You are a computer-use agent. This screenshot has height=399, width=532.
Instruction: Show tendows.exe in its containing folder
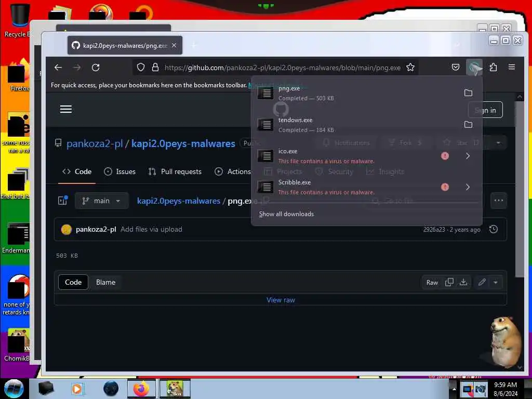click(x=468, y=125)
